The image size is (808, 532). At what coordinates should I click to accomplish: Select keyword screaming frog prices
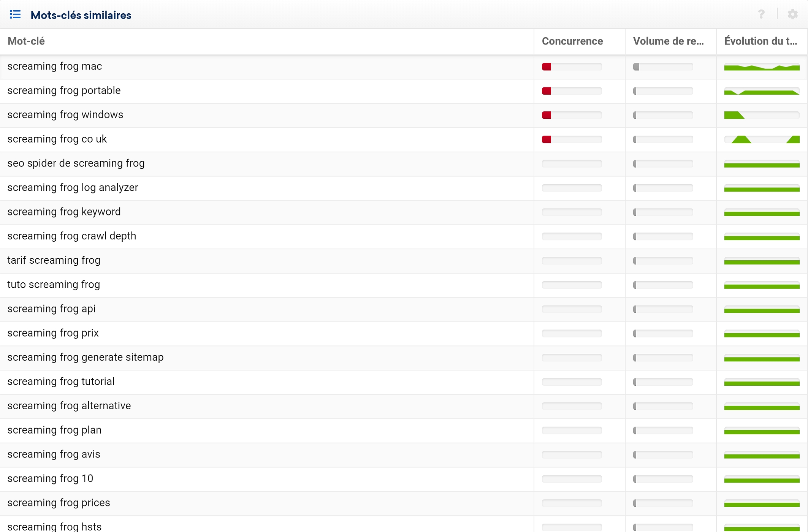point(59,503)
